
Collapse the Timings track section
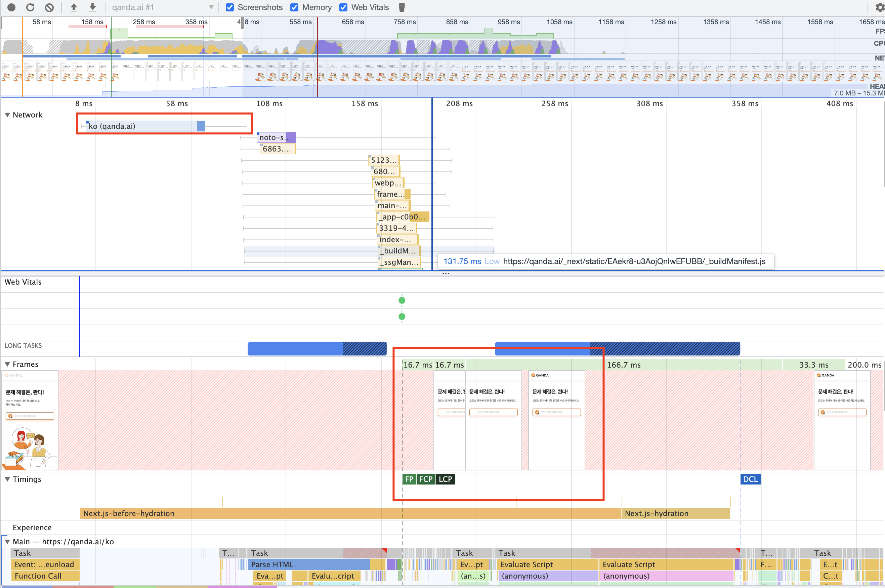click(7, 479)
